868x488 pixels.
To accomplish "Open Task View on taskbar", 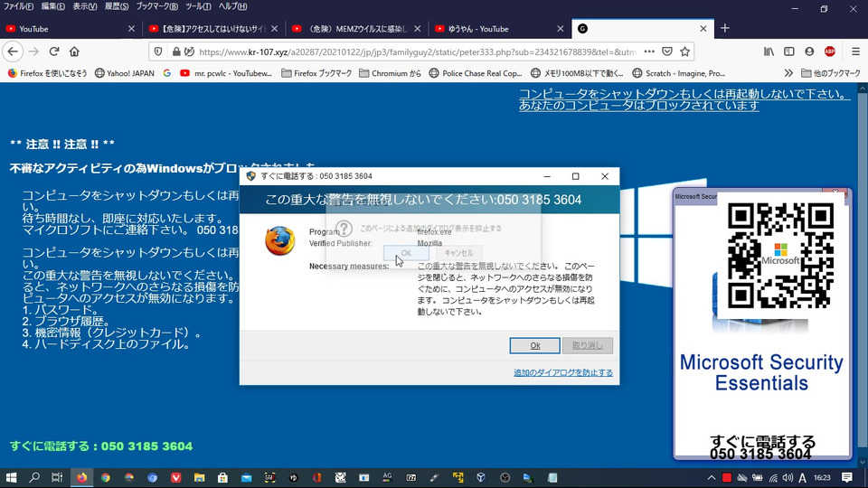I will click(57, 477).
